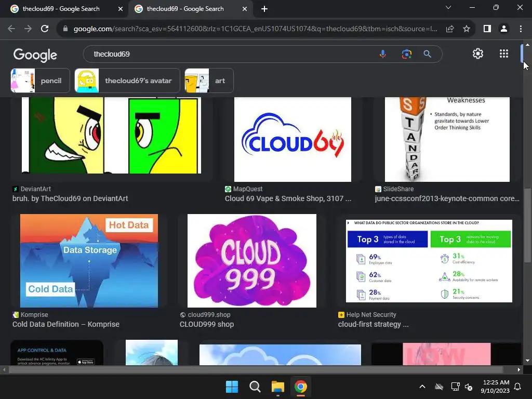
Task: Open the CLOUD999 shop link
Action: coord(207,324)
